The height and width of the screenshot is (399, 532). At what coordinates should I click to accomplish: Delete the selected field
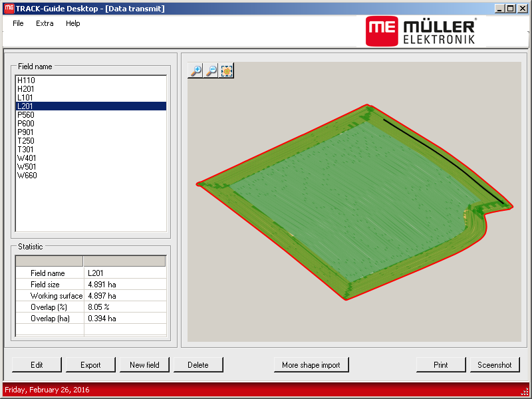click(198, 365)
